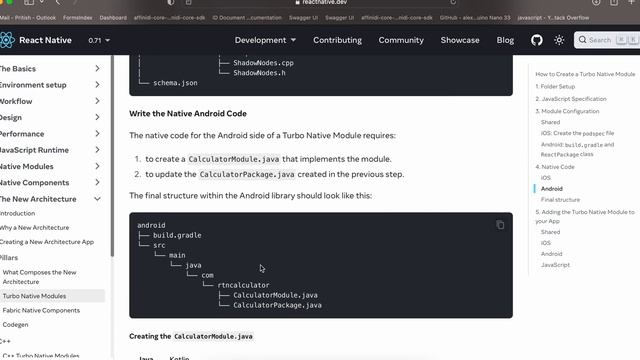Screen dimensions: 640x360
Task: Open Why a New Architecture page
Action: coord(35,227)
